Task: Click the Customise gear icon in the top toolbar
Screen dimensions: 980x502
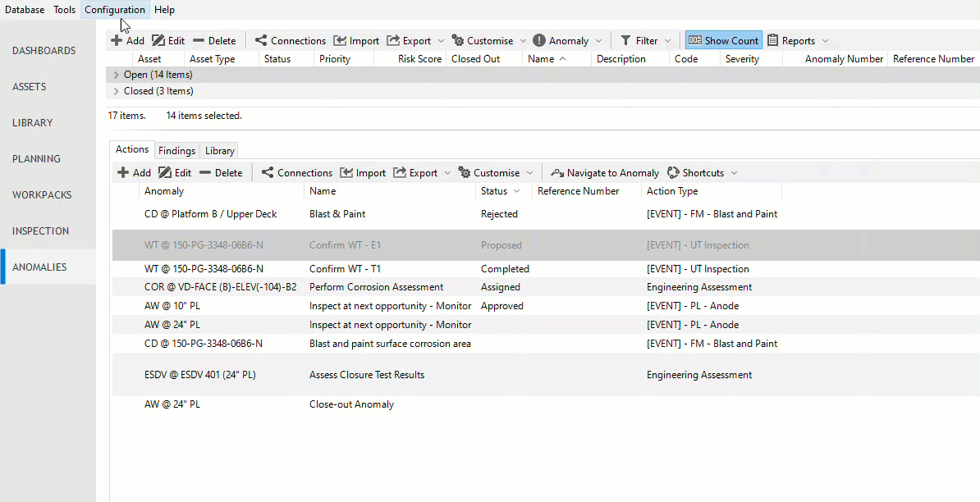Action: 457,40
